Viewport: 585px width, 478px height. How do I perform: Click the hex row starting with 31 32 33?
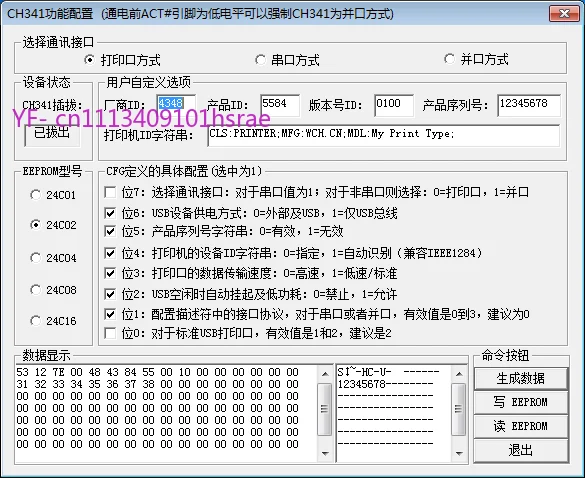coord(157,384)
